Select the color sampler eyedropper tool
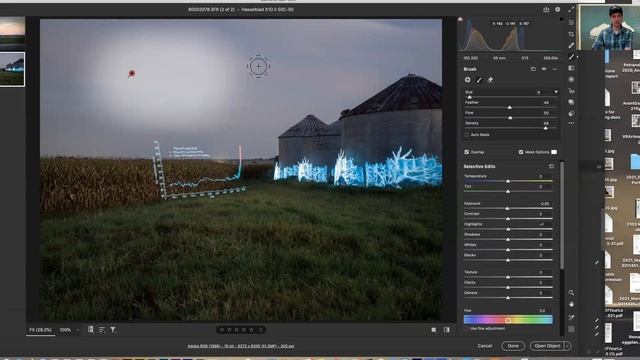The image size is (640, 360). pyautogui.click(x=571, y=317)
